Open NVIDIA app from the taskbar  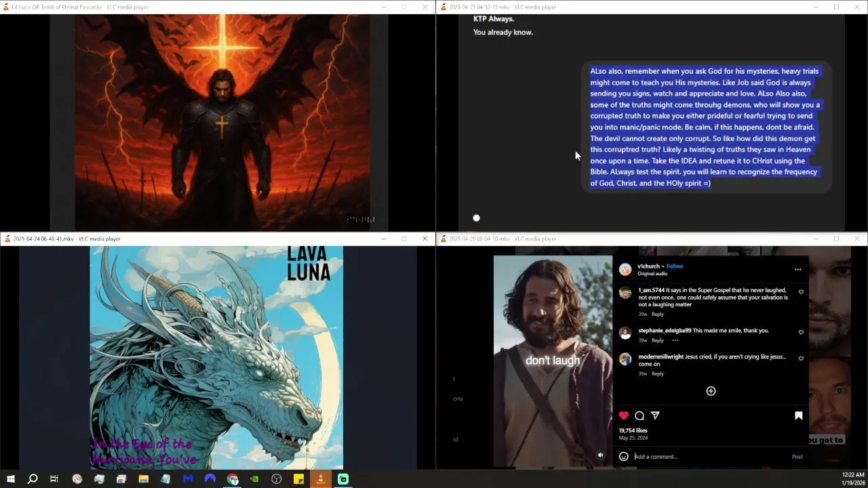(x=254, y=479)
